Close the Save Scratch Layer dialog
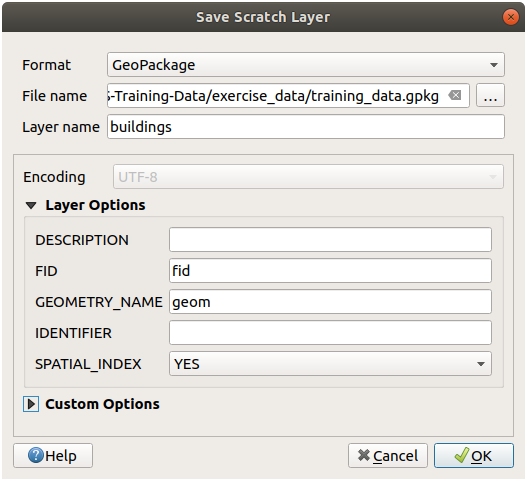This screenshot has height=481, width=527. coord(511,17)
